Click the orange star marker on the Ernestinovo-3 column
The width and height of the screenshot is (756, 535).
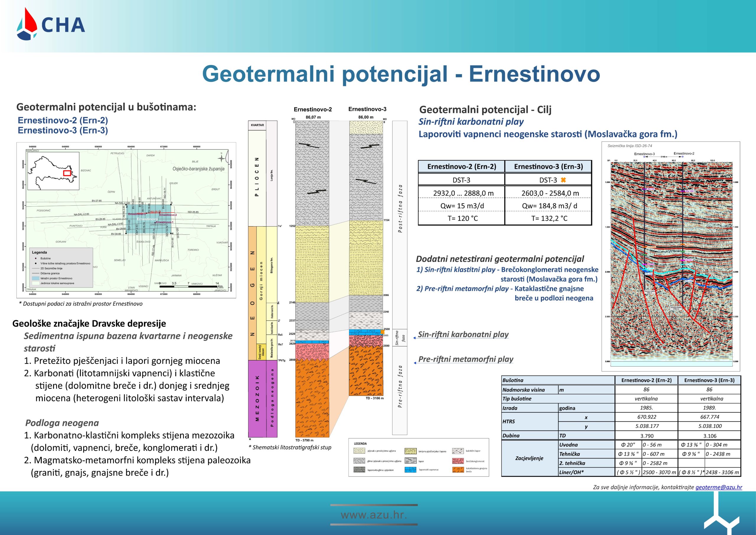click(382, 332)
